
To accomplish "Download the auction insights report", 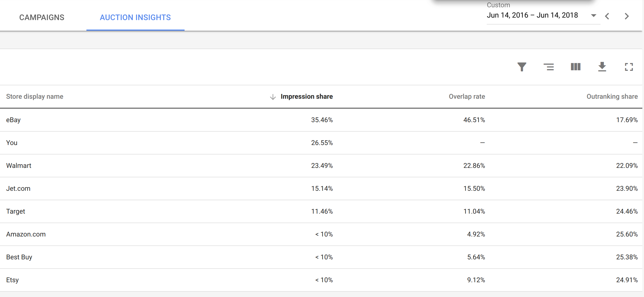I will [602, 67].
